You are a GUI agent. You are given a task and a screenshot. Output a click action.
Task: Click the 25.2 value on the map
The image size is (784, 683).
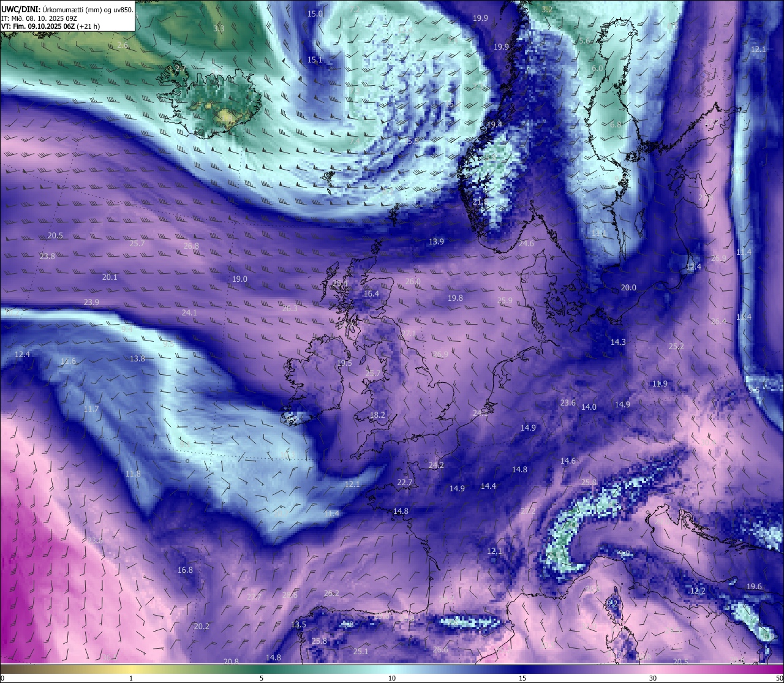[x=676, y=346]
